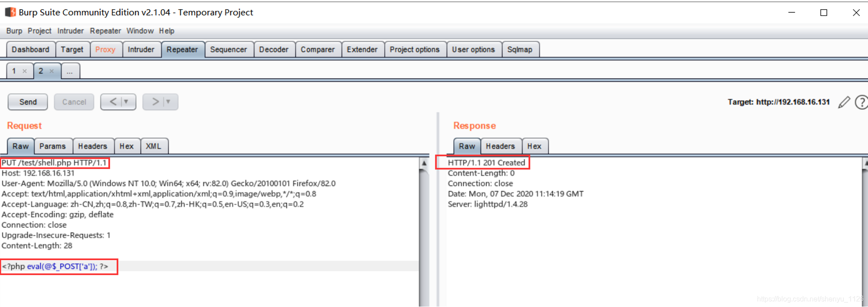Go forward to next request in history
Image resolution: width=868 pixels, height=307 pixels.
click(x=155, y=102)
